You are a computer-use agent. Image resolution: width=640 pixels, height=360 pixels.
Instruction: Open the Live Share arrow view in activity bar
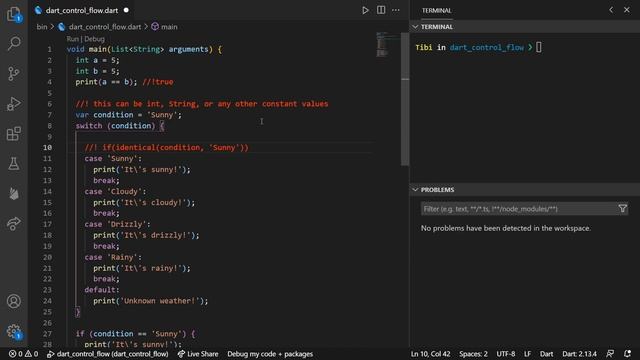click(x=14, y=223)
